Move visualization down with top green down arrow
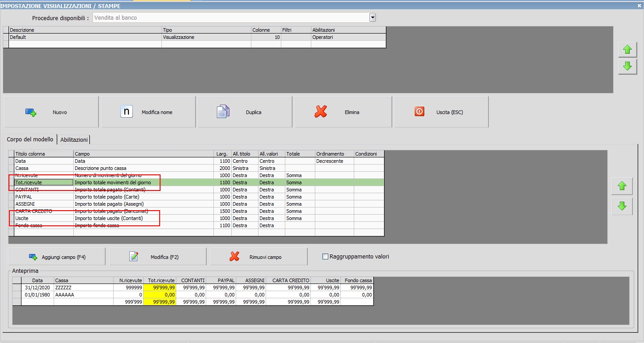Image resolution: width=644 pixels, height=343 pixels. point(627,67)
